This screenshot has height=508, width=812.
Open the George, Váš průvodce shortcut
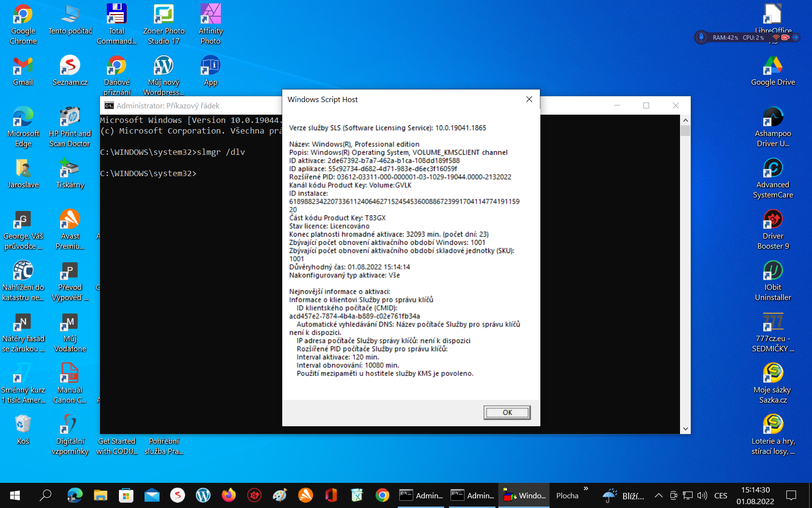(23, 229)
